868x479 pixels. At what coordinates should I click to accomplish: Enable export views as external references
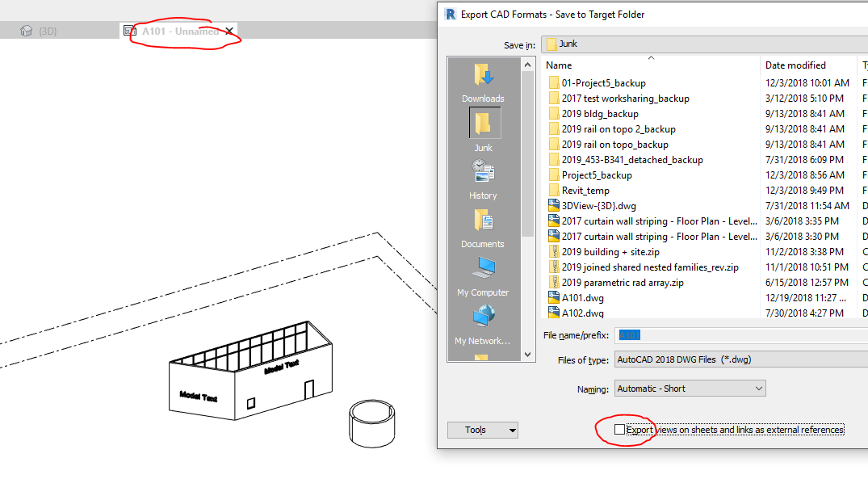pos(619,430)
